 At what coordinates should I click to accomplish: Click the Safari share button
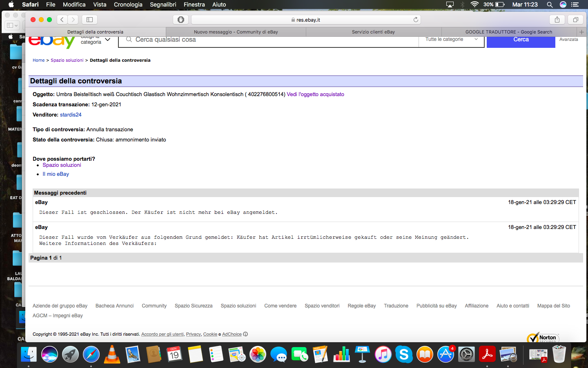pos(557,19)
